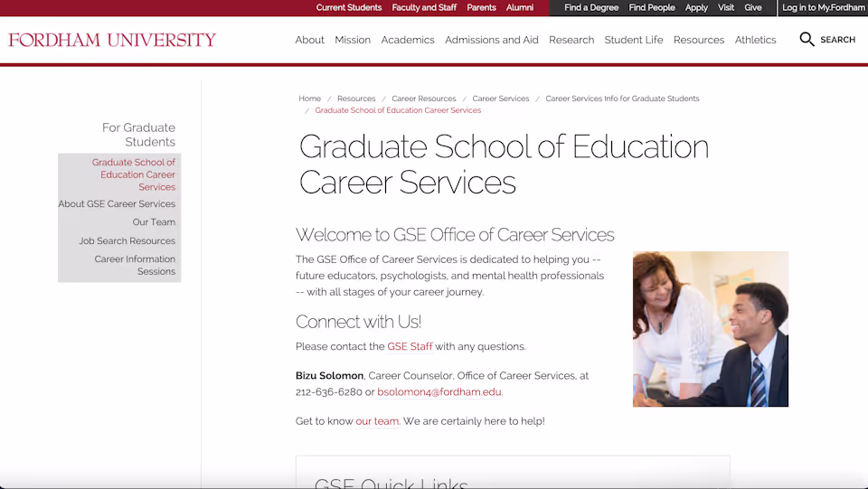Click the Bizu Solomon name text

click(x=329, y=376)
